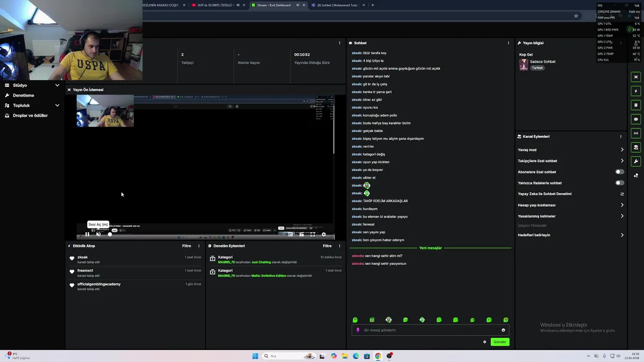
Task: Click the purple icon in message box
Action: click(358, 330)
